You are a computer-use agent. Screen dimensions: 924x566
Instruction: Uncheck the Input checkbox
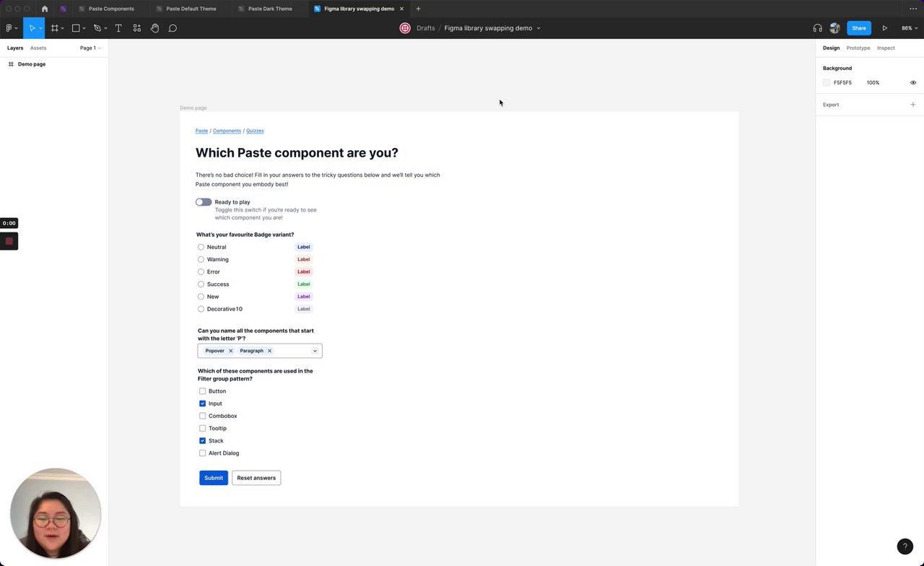(202, 404)
